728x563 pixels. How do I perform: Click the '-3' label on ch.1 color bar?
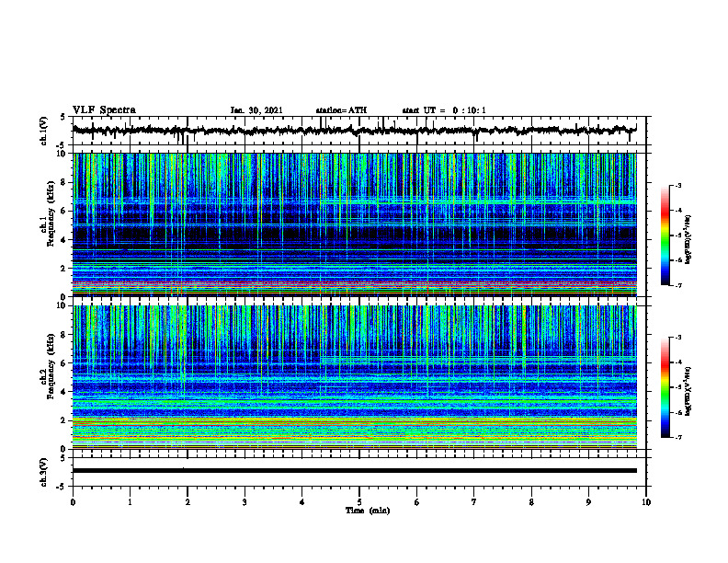677,186
